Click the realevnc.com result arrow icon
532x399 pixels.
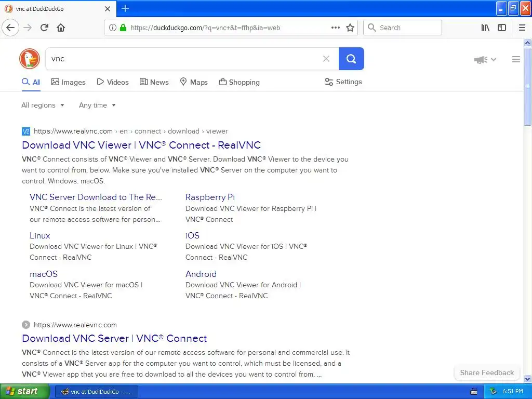click(26, 325)
